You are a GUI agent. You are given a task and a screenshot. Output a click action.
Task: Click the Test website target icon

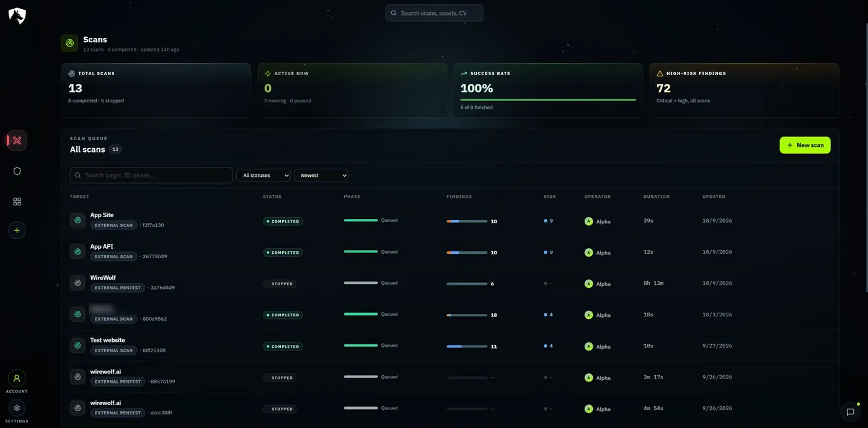click(x=77, y=346)
